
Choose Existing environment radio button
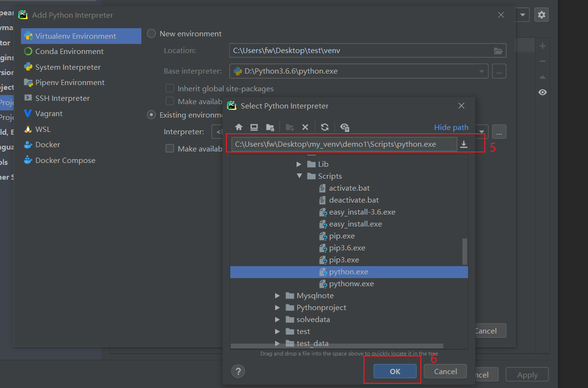(x=151, y=115)
